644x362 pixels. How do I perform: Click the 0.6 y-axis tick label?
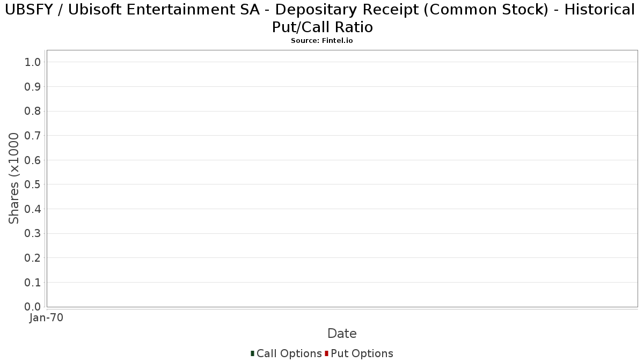(x=33, y=160)
